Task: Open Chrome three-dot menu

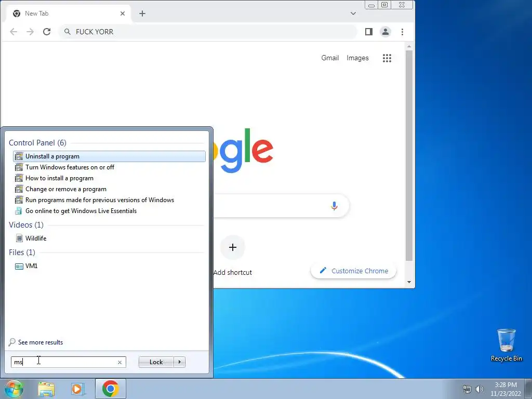Action: pos(403,32)
